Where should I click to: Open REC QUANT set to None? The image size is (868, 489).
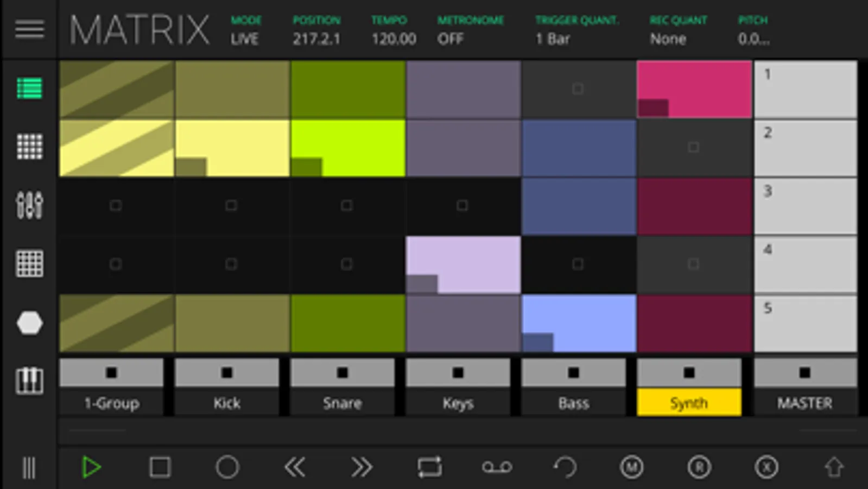tap(678, 30)
